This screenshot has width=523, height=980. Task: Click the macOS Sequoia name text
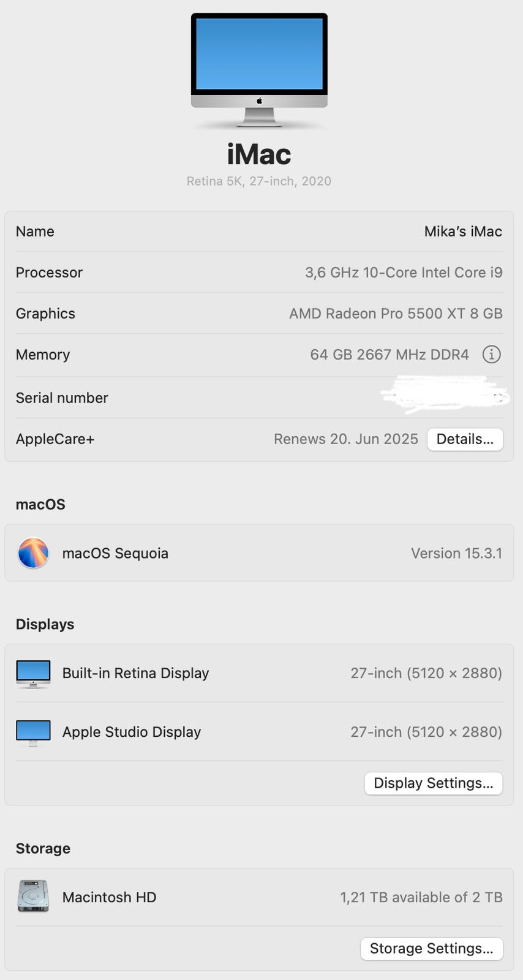click(x=115, y=553)
